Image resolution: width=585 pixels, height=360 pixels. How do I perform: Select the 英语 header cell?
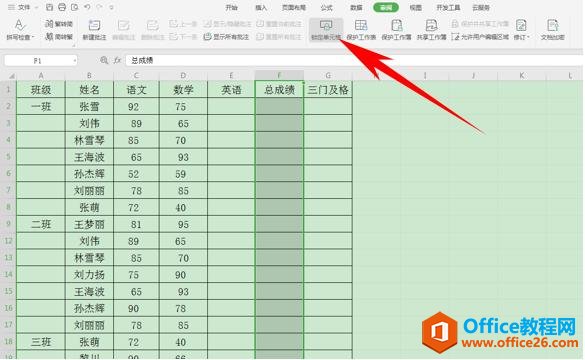pyautogui.click(x=231, y=90)
